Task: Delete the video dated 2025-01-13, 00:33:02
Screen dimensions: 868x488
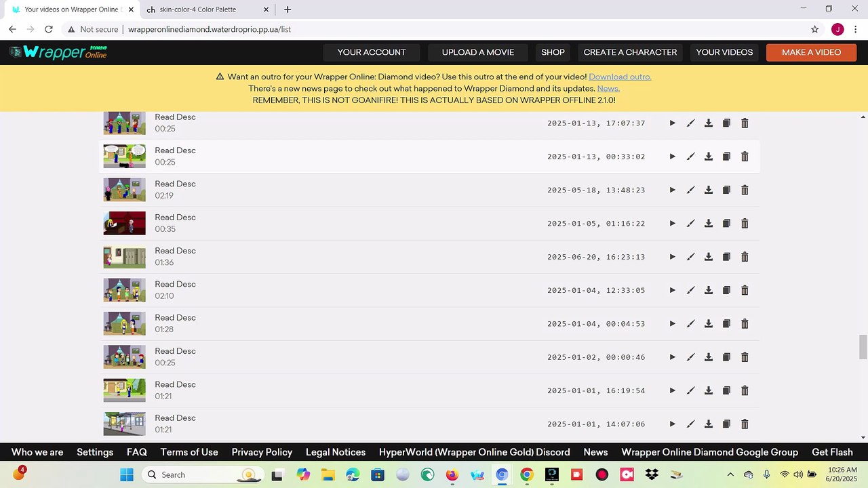Action: (745, 157)
